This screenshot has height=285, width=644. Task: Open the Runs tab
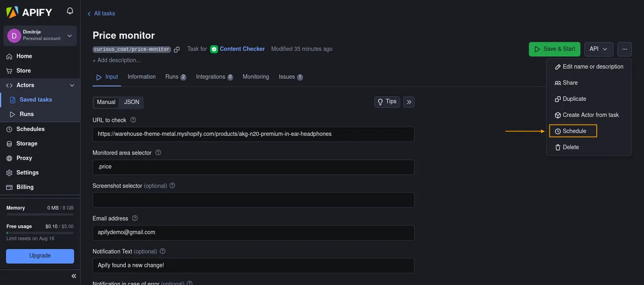click(176, 77)
